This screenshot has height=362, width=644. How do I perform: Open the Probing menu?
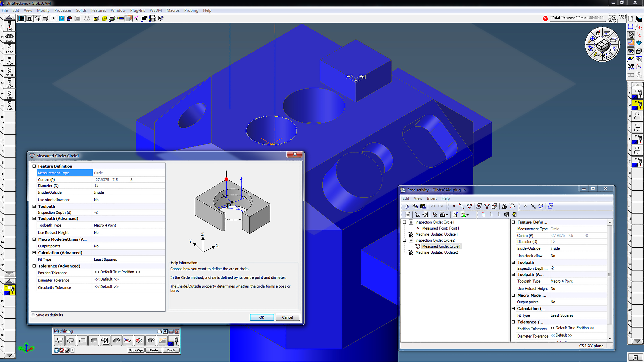pyautogui.click(x=191, y=10)
